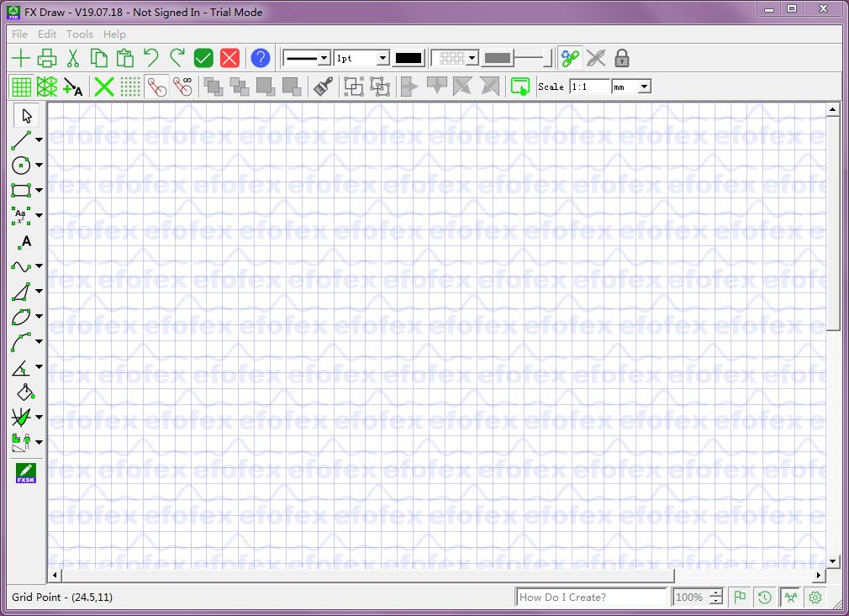Select the circle drawing tool
This screenshot has height=616, width=849.
coord(21,165)
